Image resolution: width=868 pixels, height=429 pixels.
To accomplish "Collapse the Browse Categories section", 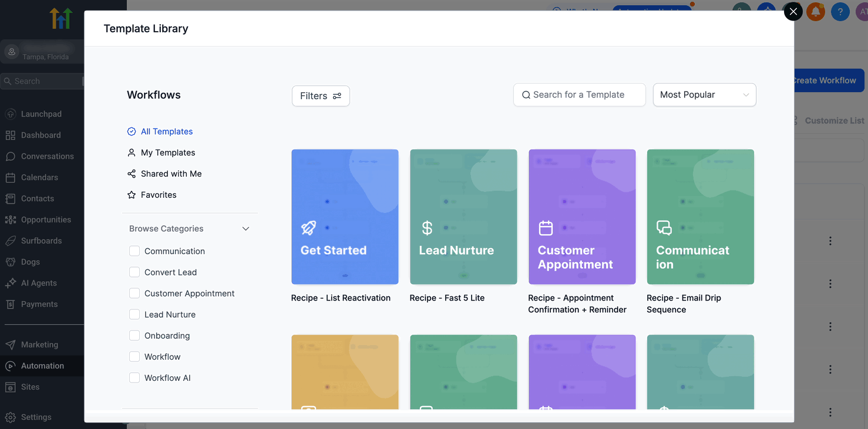I will (x=246, y=229).
